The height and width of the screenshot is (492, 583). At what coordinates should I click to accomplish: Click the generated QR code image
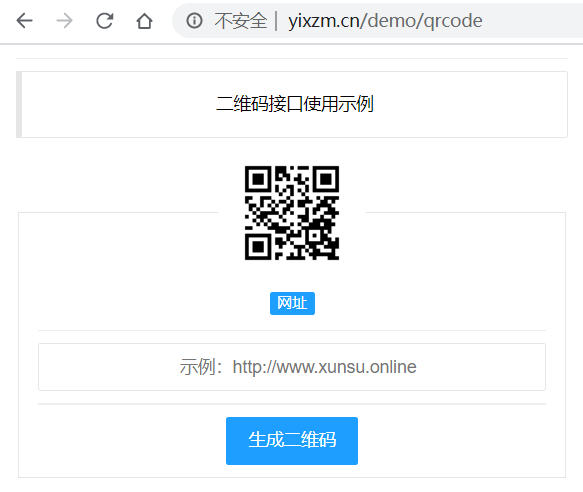[292, 213]
